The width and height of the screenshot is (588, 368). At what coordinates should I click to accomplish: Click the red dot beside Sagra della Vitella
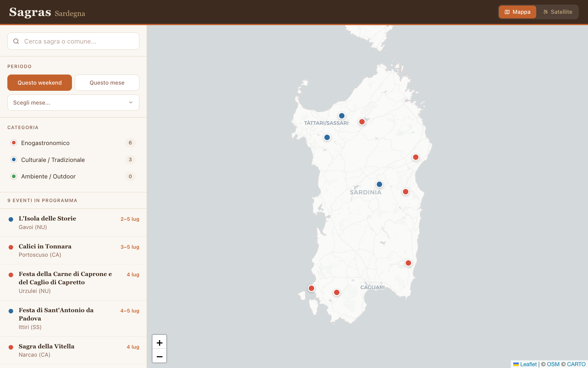coord(11,347)
